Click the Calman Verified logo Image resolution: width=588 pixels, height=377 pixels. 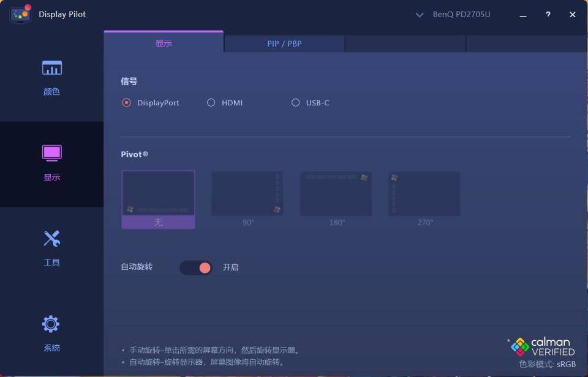tap(543, 347)
